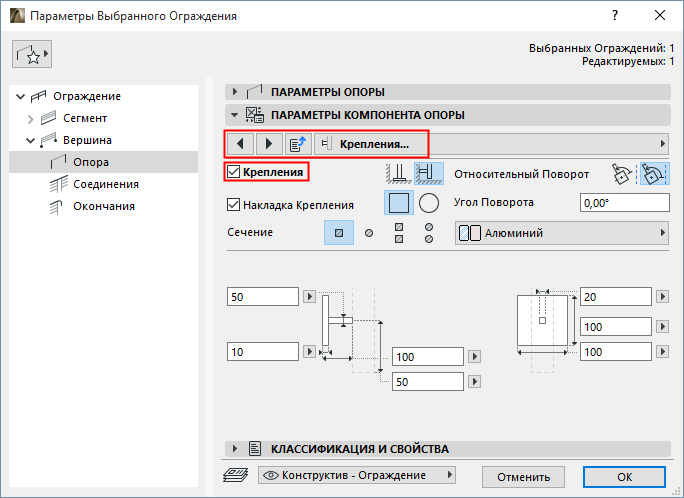
Task: Click the top-left field with value 50
Action: click(263, 297)
